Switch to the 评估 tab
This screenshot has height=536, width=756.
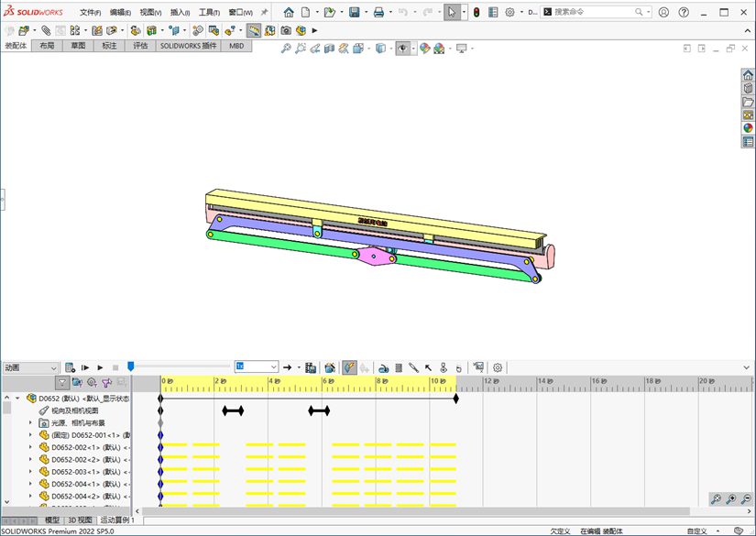coord(140,45)
